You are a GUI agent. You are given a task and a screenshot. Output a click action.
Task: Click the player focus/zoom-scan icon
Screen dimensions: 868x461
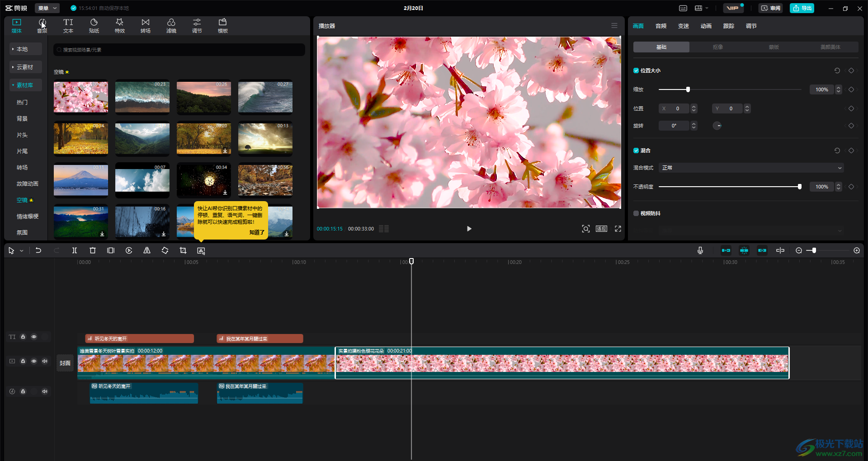click(586, 229)
